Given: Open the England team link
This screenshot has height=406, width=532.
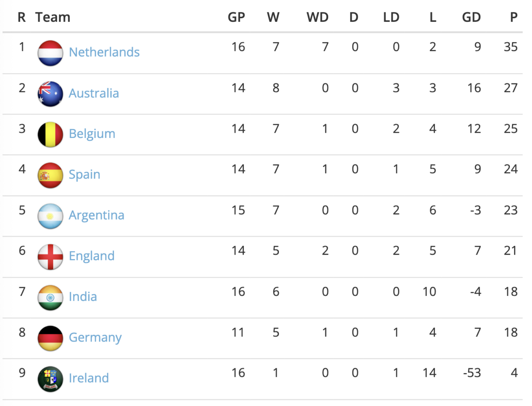Looking at the screenshot, I should click(91, 256).
